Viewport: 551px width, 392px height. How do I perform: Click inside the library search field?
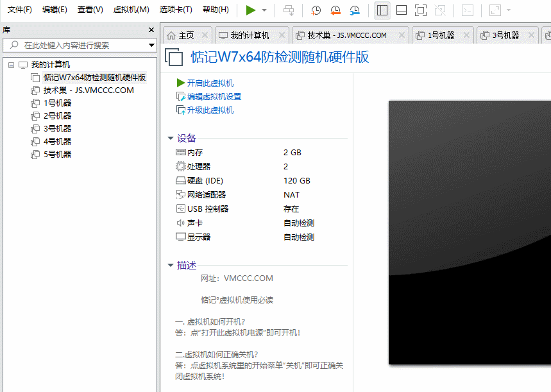[x=77, y=45]
